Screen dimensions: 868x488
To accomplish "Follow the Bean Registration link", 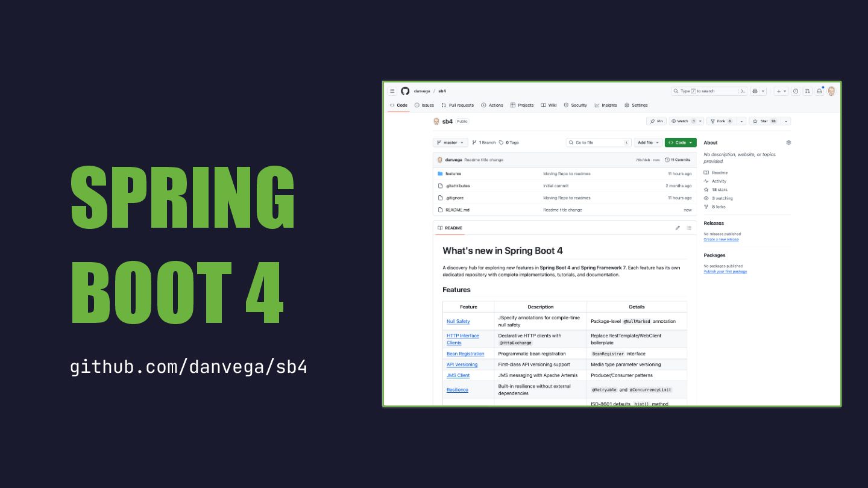I will [465, 354].
